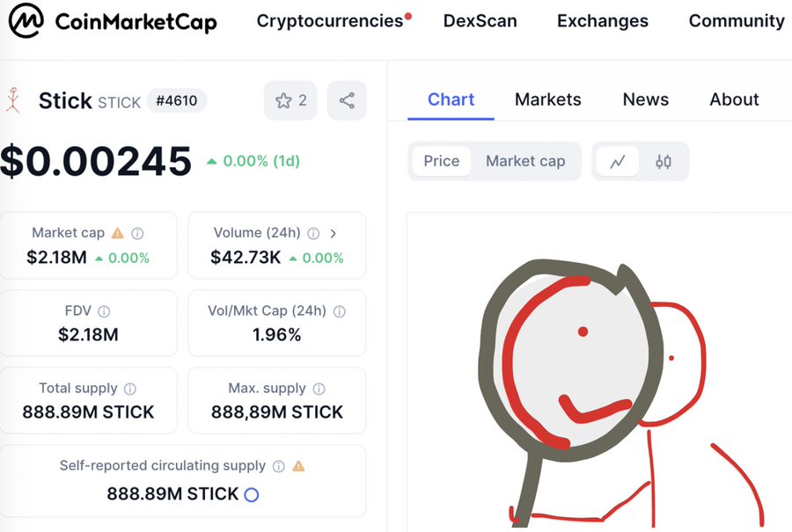Image resolution: width=792 pixels, height=532 pixels.
Task: Click the Market cap warning triangle icon
Action: (118, 233)
